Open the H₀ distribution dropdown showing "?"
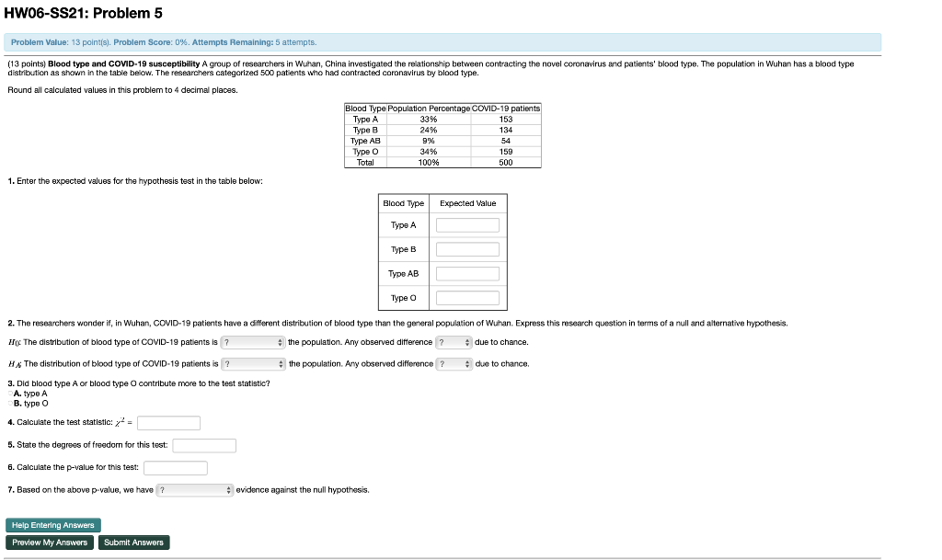The image size is (942, 560). click(x=251, y=341)
